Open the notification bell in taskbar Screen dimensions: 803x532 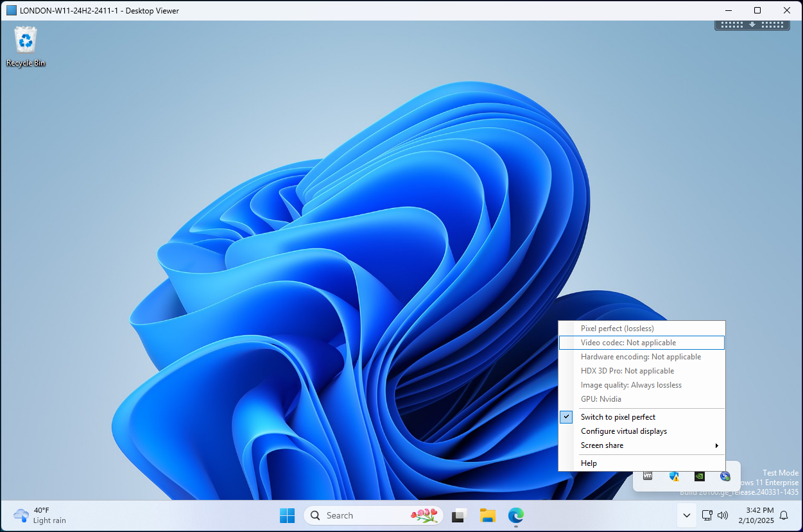[x=784, y=515]
